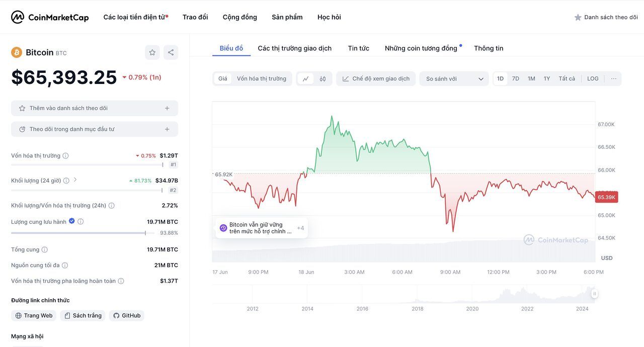The image size is (644, 347).
Task: Open the Cộng đồng menu
Action: point(240,17)
